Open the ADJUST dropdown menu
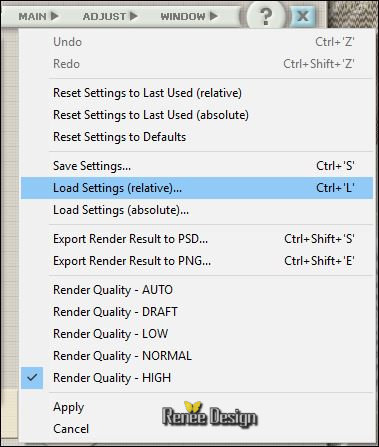The width and height of the screenshot is (379, 447). [x=110, y=16]
